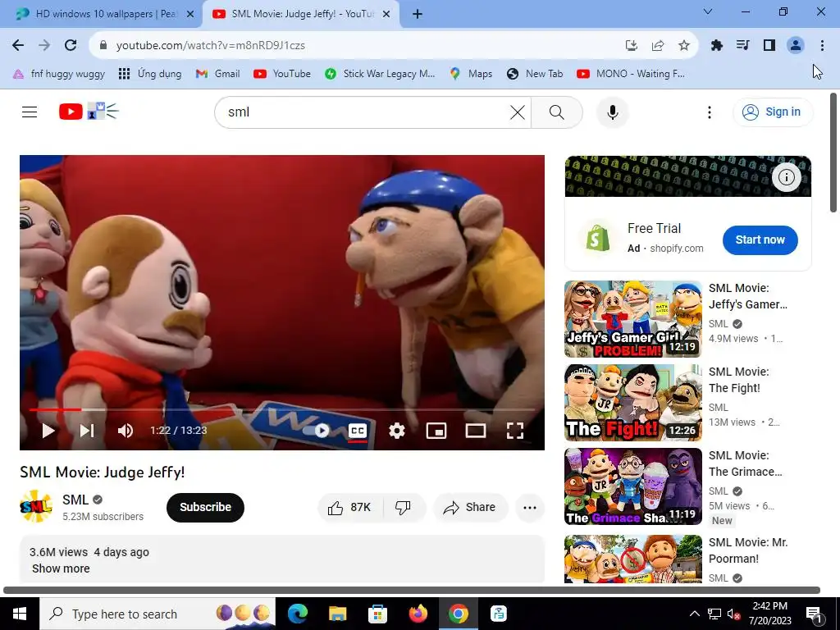Viewport: 840px width, 630px height.
Task: Open the video settings gear
Action: point(397,431)
